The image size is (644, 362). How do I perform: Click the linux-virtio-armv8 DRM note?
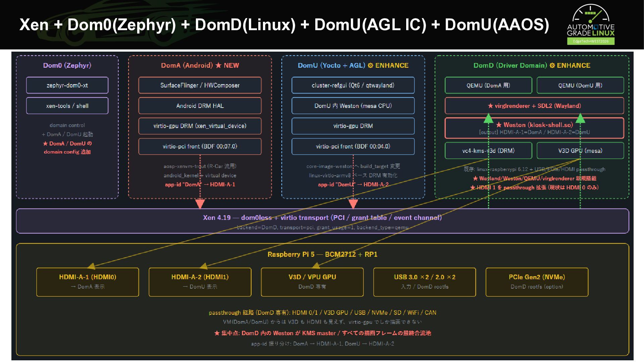point(353,175)
